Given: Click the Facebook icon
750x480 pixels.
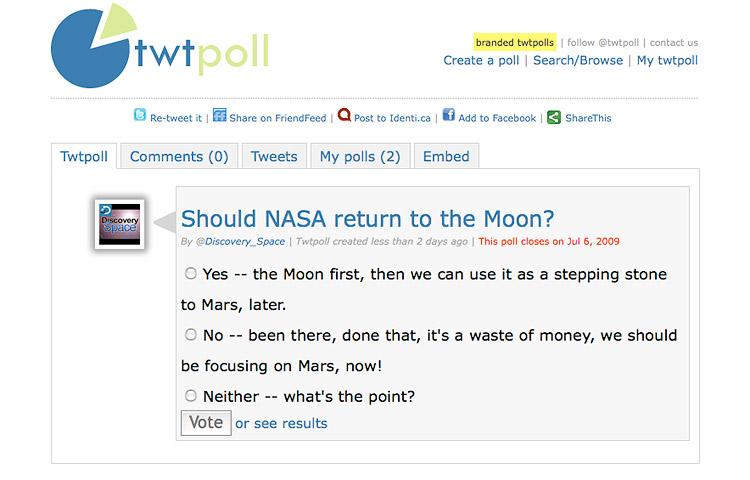Looking at the screenshot, I should pos(449,116).
